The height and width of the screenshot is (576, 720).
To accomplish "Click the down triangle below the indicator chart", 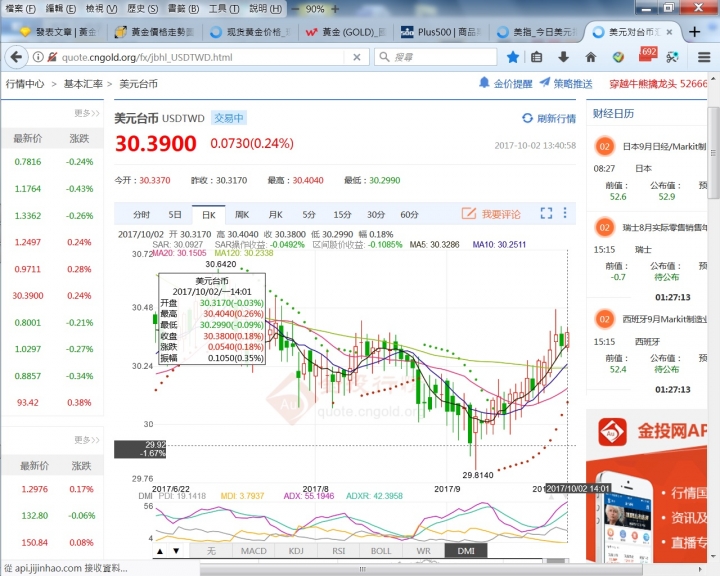I will pos(178,551).
